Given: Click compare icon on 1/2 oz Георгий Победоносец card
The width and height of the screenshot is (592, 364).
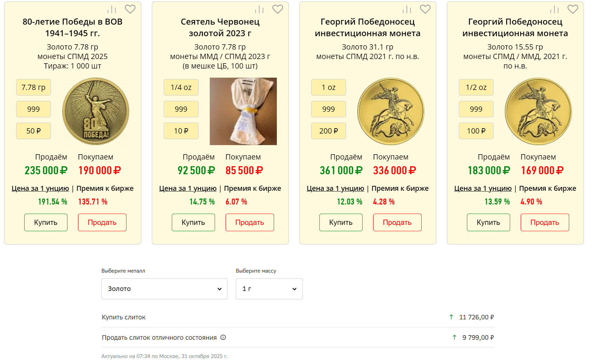Looking at the screenshot, I should 554,9.
